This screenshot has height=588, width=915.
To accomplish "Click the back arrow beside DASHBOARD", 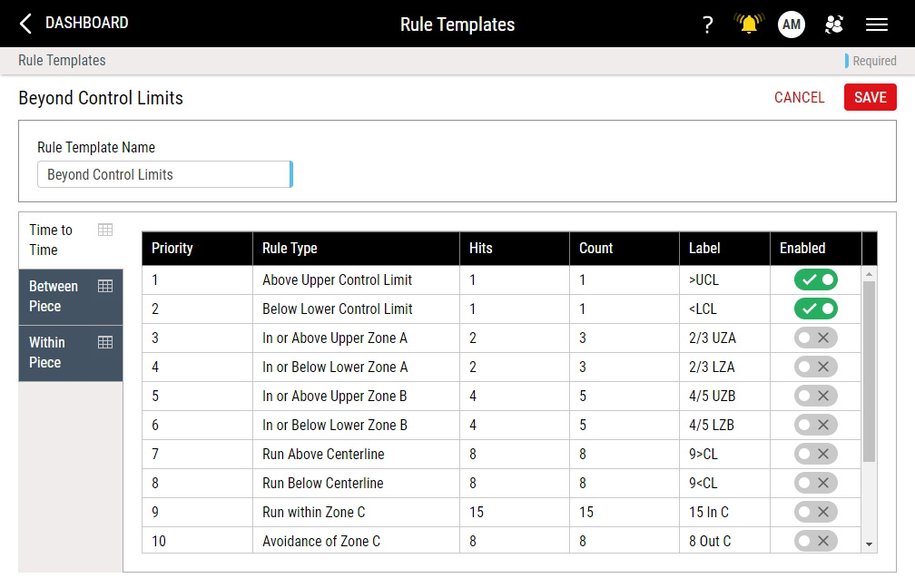I will [25, 24].
